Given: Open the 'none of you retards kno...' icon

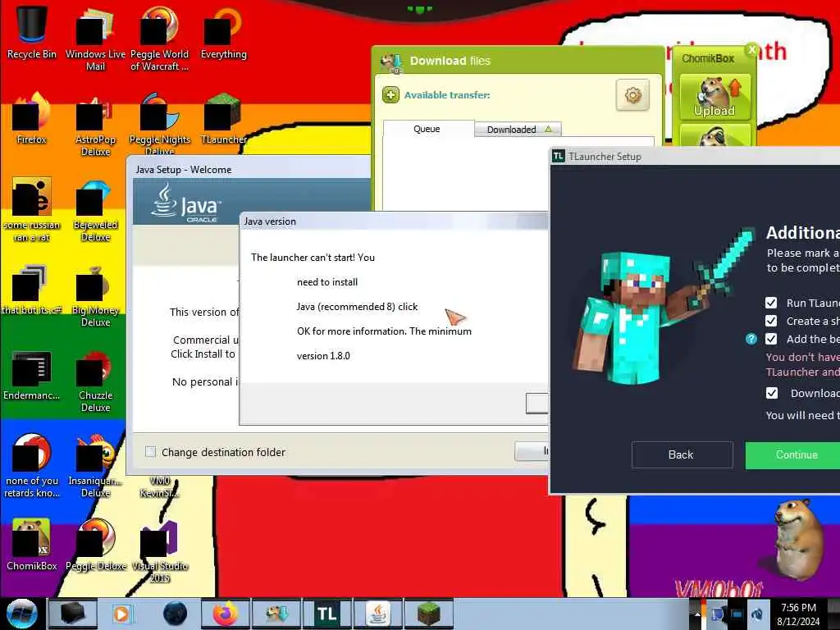Looking at the screenshot, I should (x=31, y=466).
